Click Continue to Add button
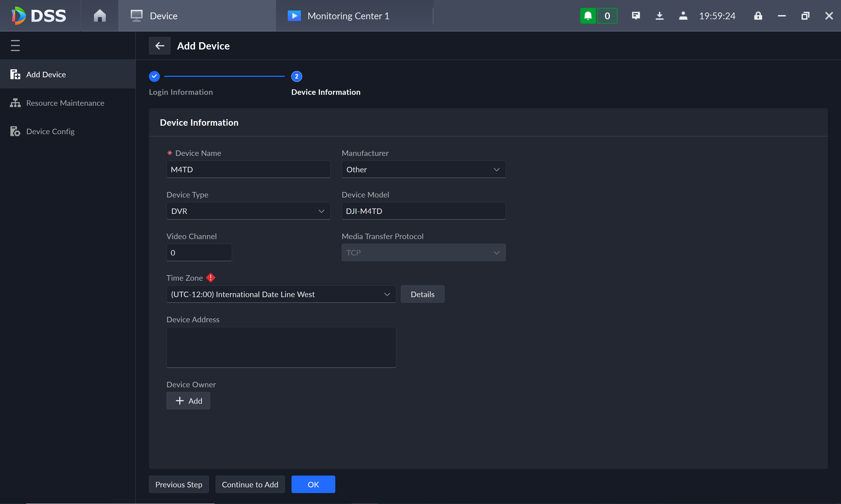This screenshot has width=841, height=504. click(250, 484)
